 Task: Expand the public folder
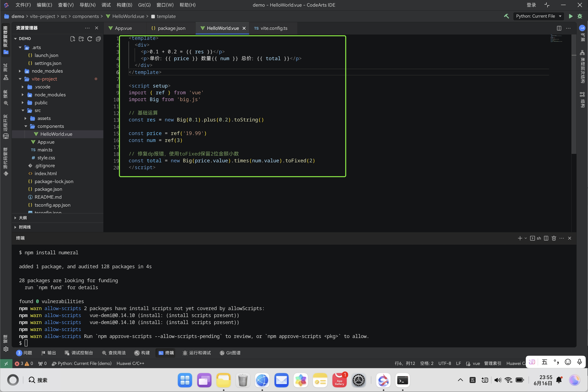pos(23,103)
